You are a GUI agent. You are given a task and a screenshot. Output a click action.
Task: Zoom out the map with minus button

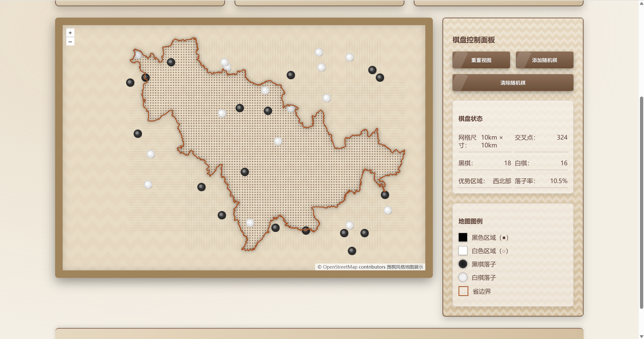(70, 42)
